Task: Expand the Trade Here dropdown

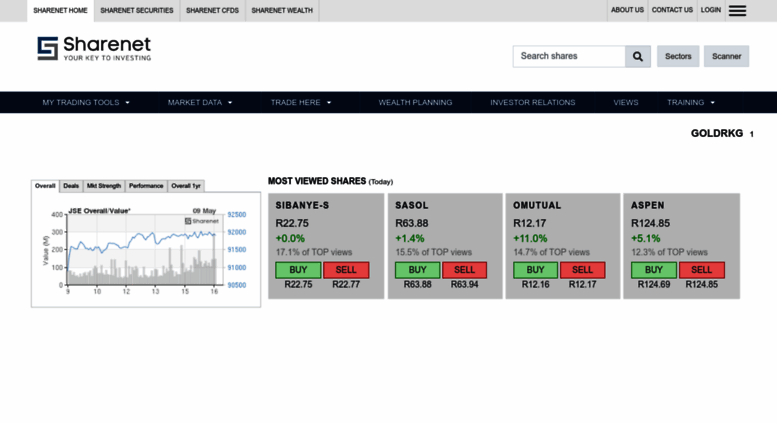Action: coord(301,103)
